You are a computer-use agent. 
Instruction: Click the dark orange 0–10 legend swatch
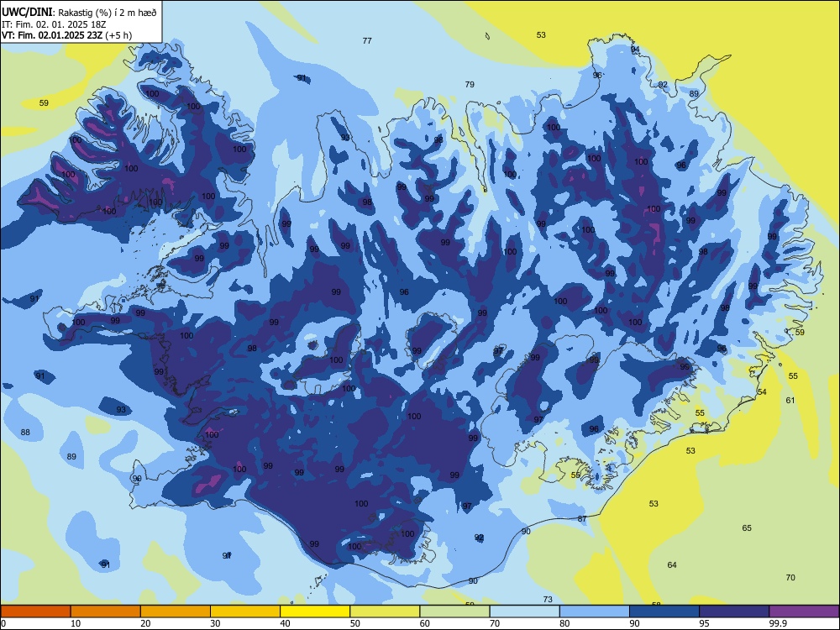coord(35,612)
